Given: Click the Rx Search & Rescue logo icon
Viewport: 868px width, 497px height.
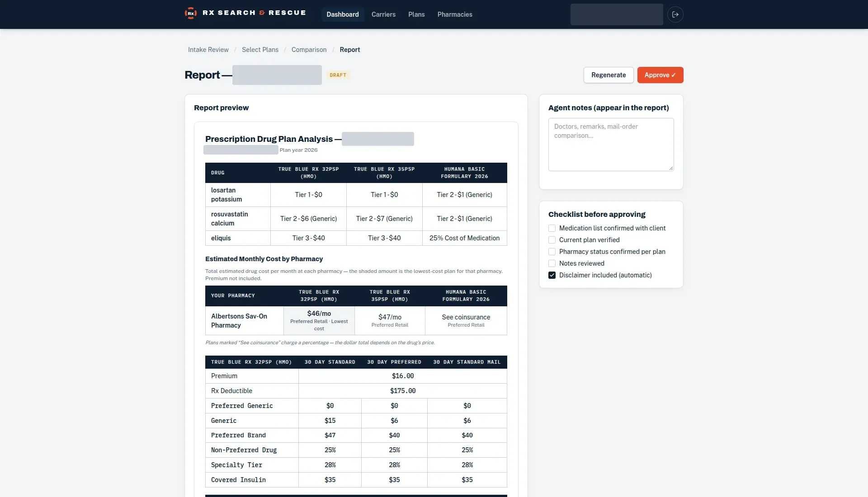Looking at the screenshot, I should [191, 14].
